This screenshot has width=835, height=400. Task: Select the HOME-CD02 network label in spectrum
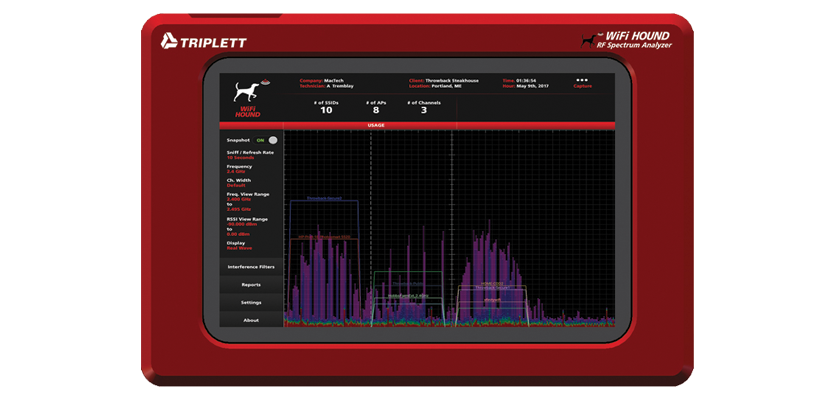[492, 283]
